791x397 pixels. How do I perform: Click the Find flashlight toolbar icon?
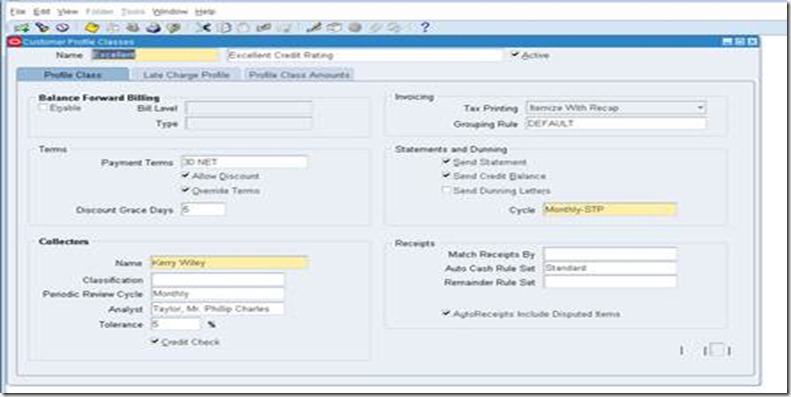click(x=42, y=28)
